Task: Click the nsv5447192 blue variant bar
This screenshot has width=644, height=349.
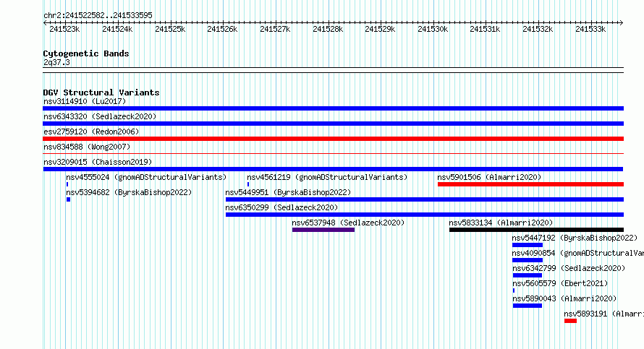Action: click(x=528, y=245)
